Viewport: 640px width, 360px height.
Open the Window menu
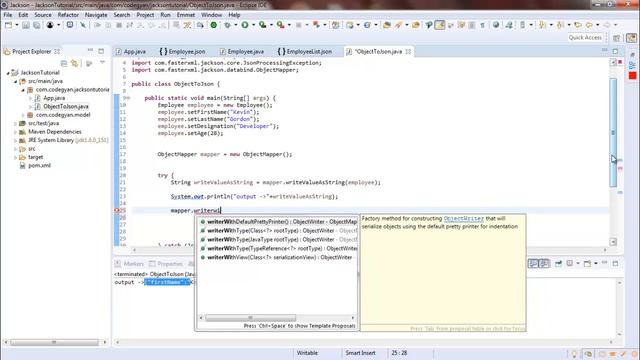(211, 15)
